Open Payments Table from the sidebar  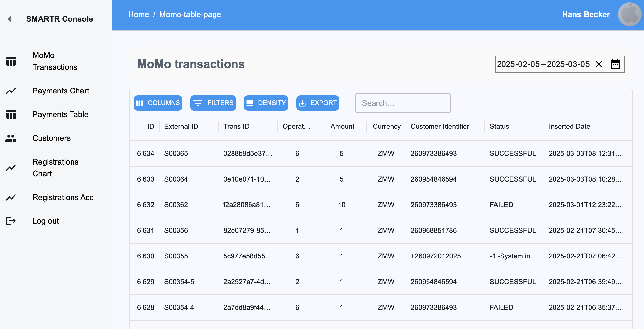[60, 114]
